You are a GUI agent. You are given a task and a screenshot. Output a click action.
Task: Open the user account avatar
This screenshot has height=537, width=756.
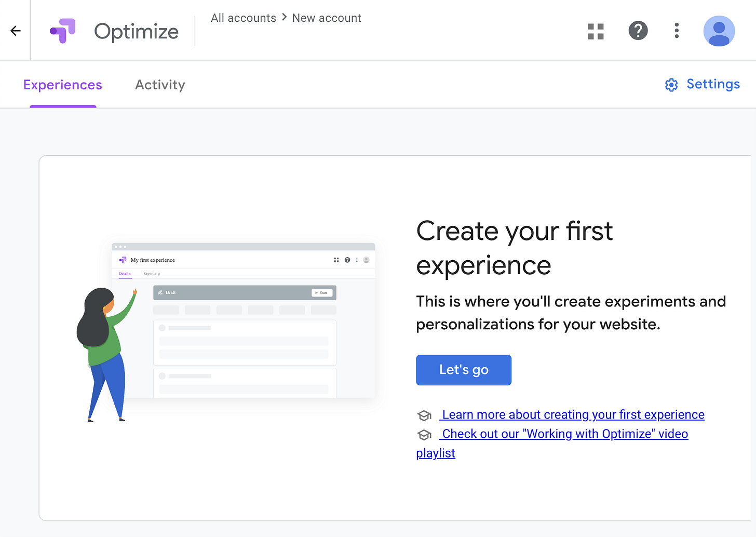point(719,31)
